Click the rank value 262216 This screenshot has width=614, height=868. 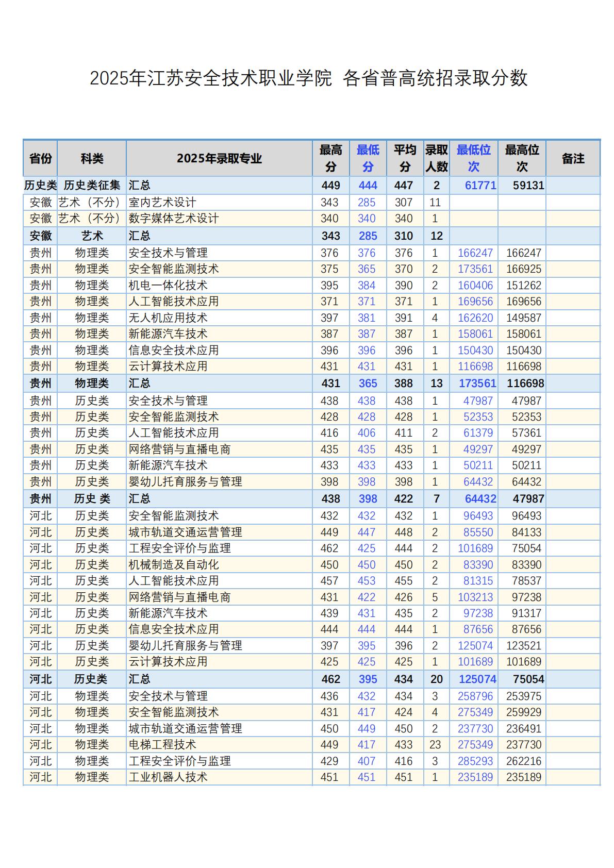pos(524,761)
